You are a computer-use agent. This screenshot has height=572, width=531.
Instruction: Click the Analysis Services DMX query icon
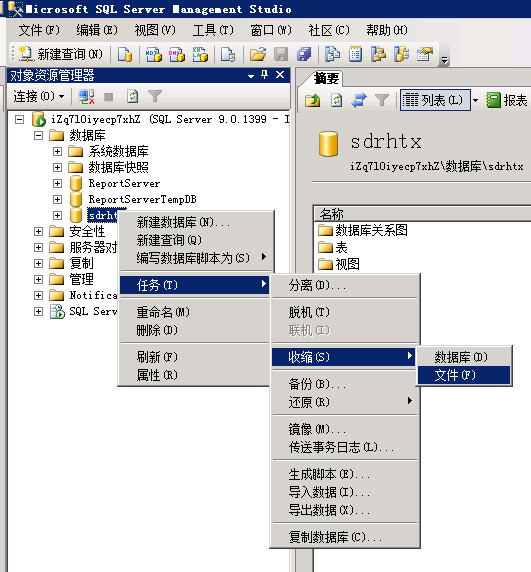point(177,54)
